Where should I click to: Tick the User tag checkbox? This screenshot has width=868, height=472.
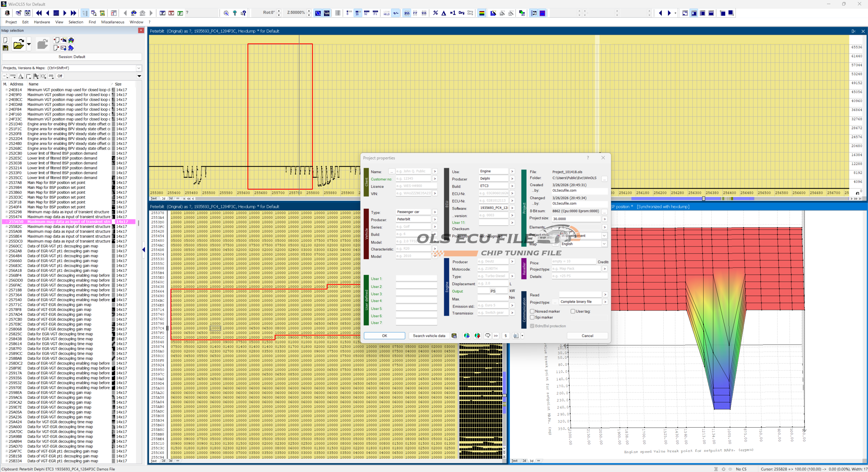[573, 311]
